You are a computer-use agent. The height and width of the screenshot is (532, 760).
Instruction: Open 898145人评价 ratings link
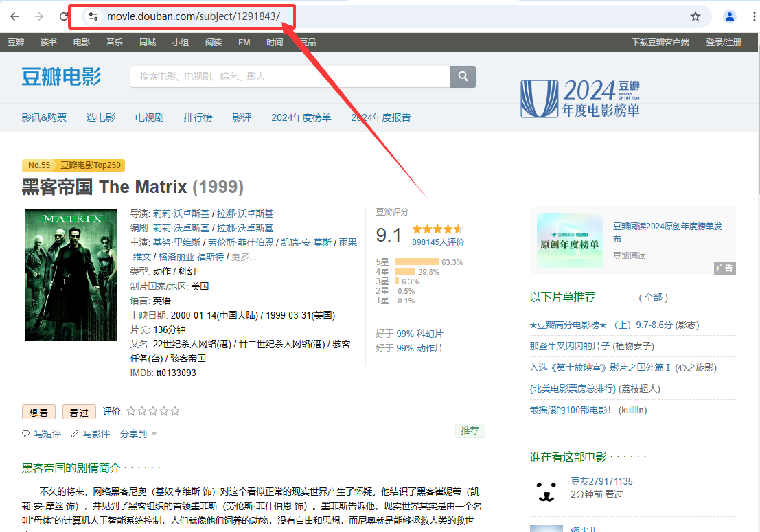(x=438, y=242)
